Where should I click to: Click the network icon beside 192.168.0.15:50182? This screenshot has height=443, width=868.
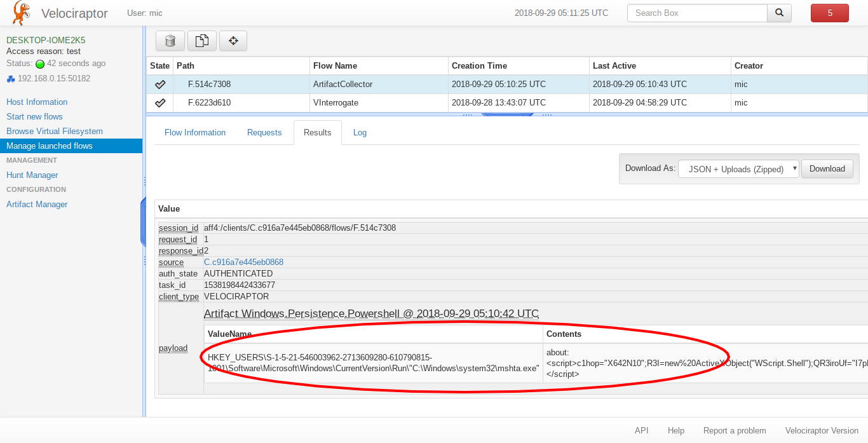tap(11, 79)
